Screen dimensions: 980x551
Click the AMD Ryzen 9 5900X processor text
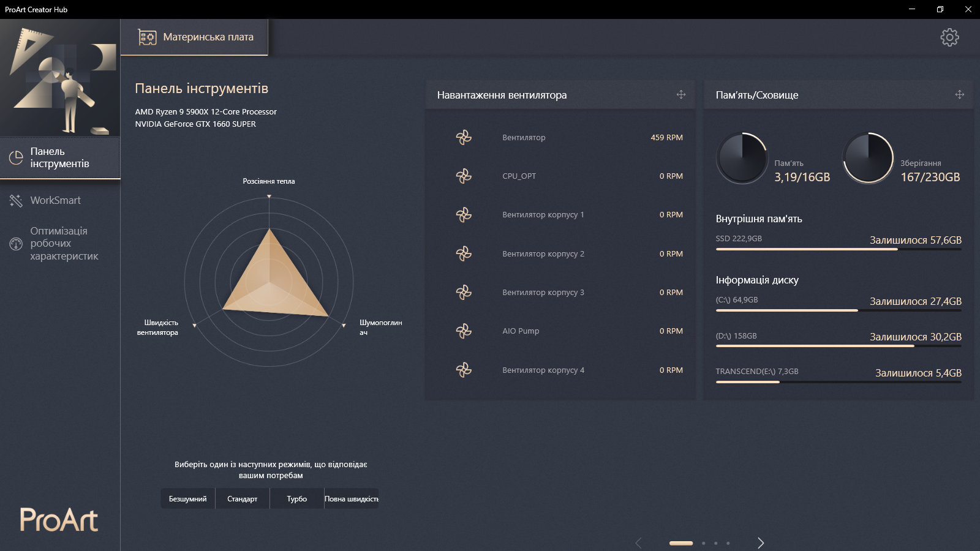[206, 112]
